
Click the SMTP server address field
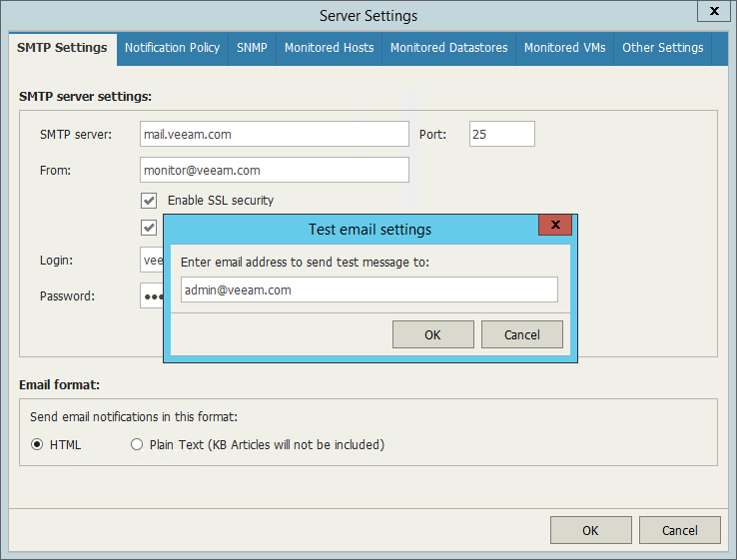[x=275, y=134]
